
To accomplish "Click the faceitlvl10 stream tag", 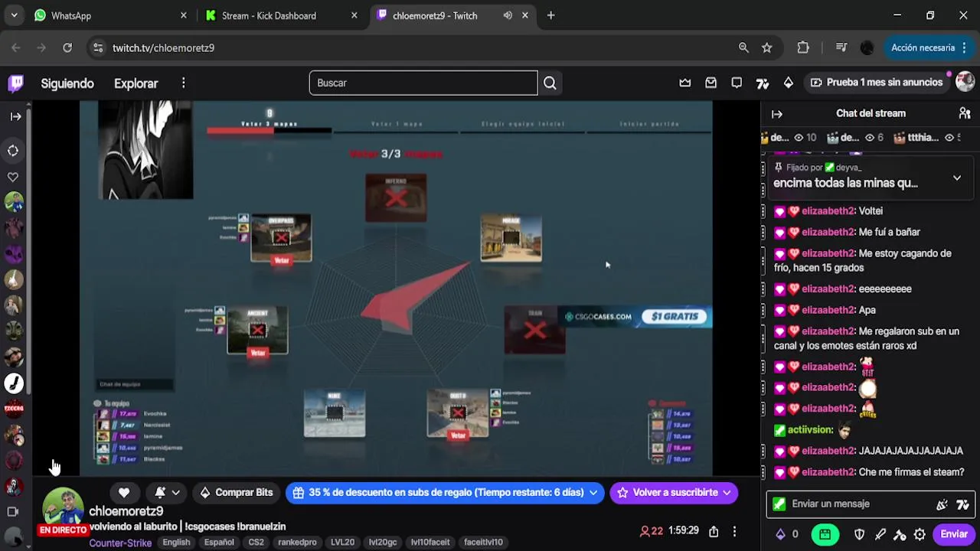I will click(x=483, y=543).
